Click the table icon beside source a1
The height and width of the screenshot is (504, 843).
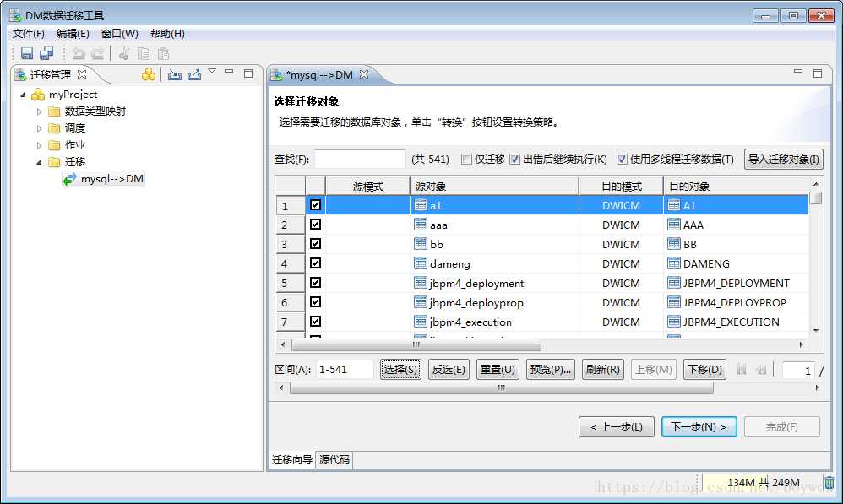click(421, 204)
